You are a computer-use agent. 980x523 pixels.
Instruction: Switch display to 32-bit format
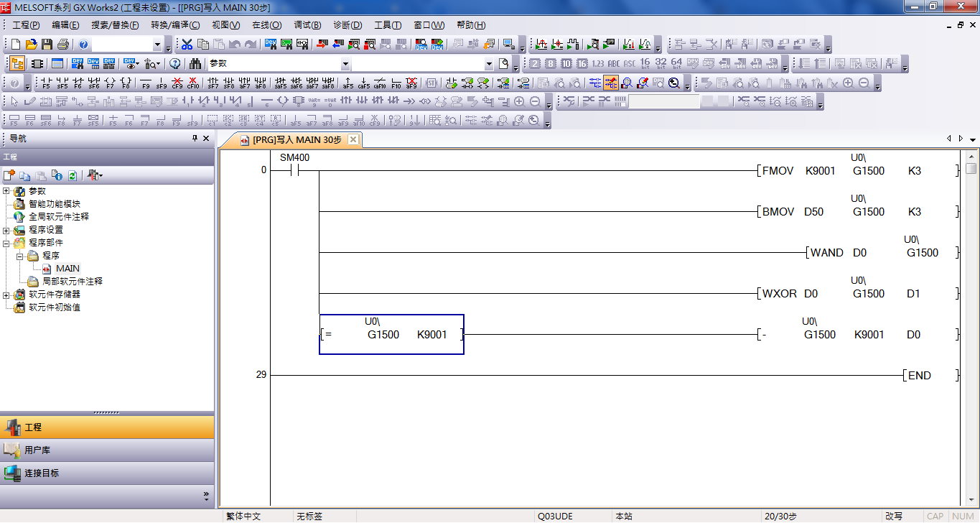pos(661,63)
